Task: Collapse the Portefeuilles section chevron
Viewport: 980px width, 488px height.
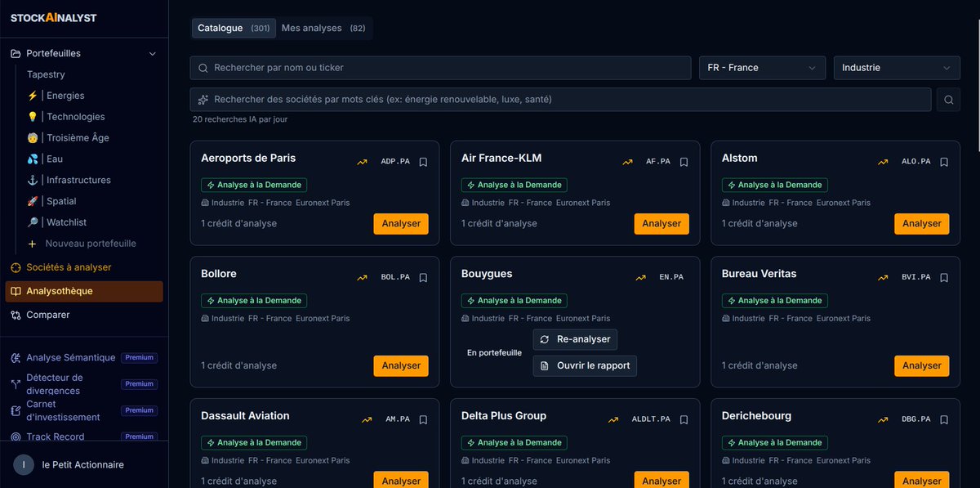Action: pos(152,54)
